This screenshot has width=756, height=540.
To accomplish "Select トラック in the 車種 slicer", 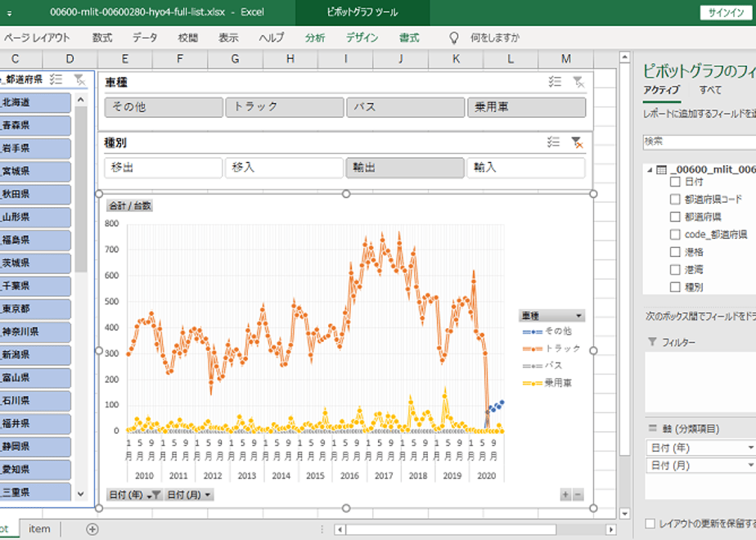I will (285, 107).
